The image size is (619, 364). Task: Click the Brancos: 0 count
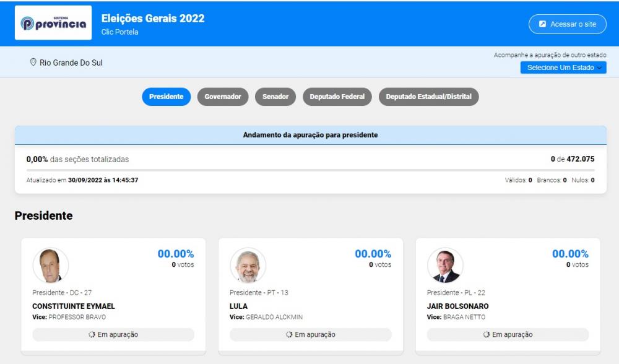[552, 180]
